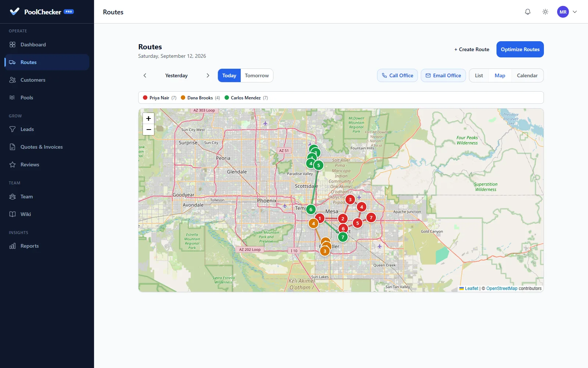Open Leads from sidebar
This screenshot has height=368, width=588.
point(47,129)
